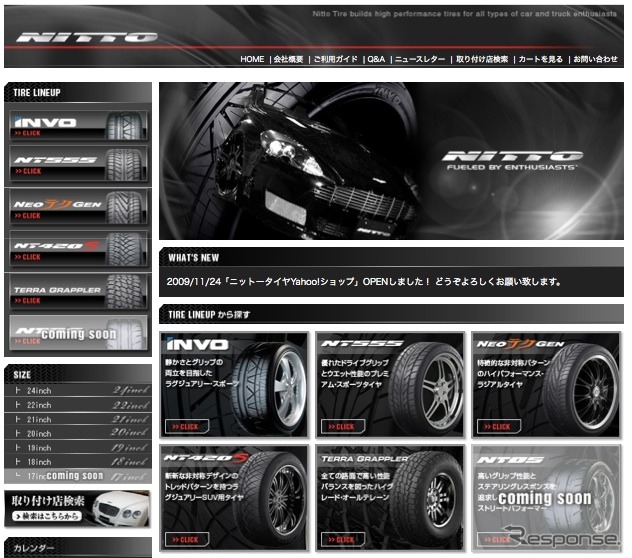Click CLICK button on the Terra Grappler card
The height and width of the screenshot is (558, 632).
click(343, 539)
